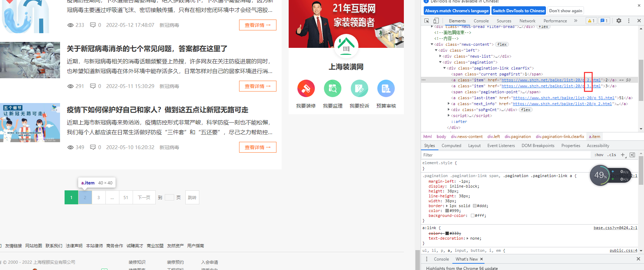Click the 网站地图 footer link

pos(34,246)
